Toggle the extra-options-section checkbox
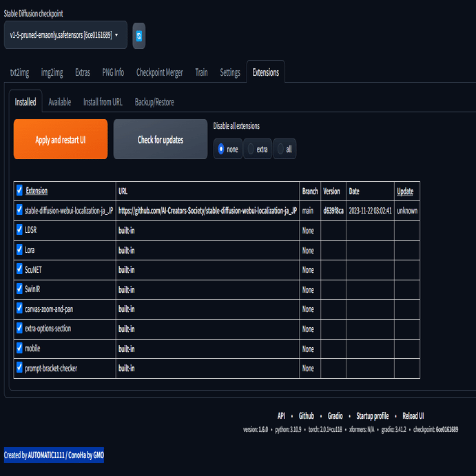This screenshot has height=476, width=476. pos(19,328)
